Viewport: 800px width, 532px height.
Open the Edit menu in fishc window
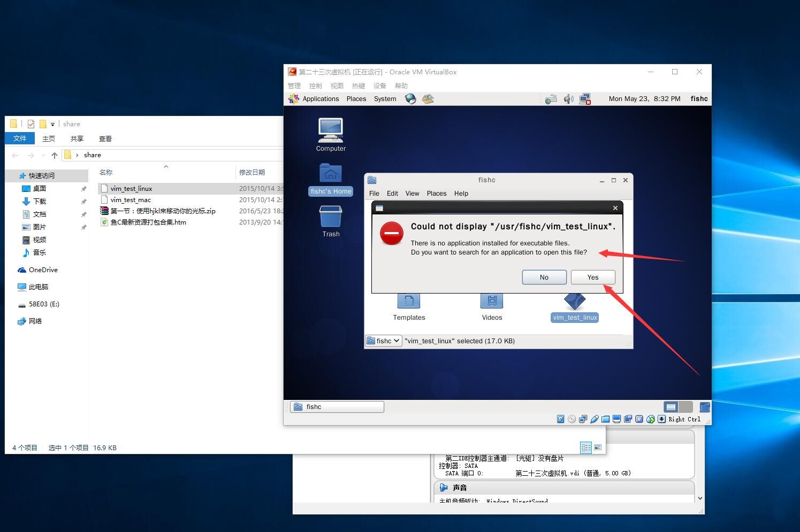392,194
